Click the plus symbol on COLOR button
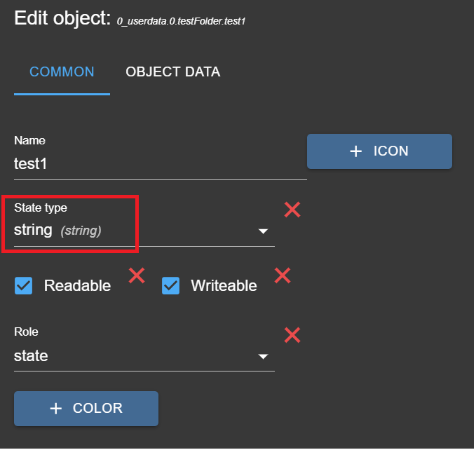 pyautogui.click(x=56, y=409)
